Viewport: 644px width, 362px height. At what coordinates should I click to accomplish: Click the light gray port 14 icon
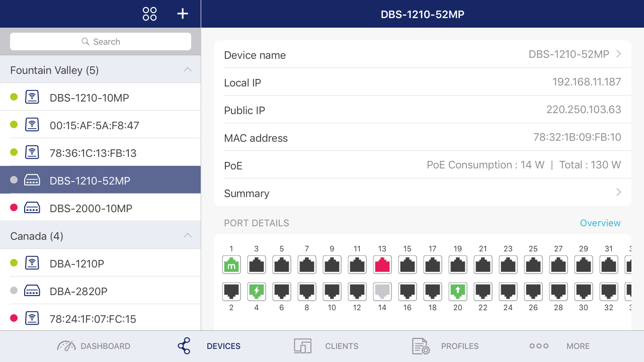(x=382, y=290)
